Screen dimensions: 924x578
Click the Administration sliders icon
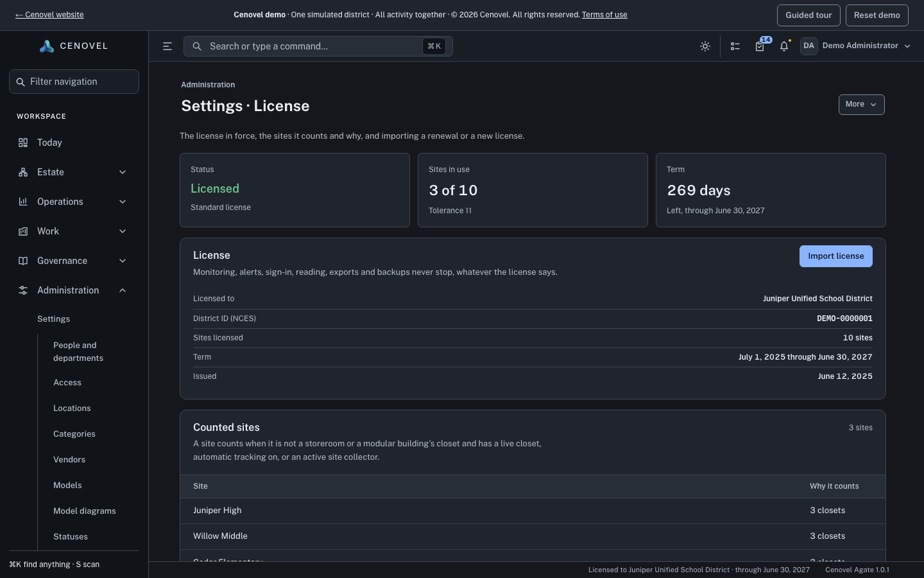coord(23,290)
